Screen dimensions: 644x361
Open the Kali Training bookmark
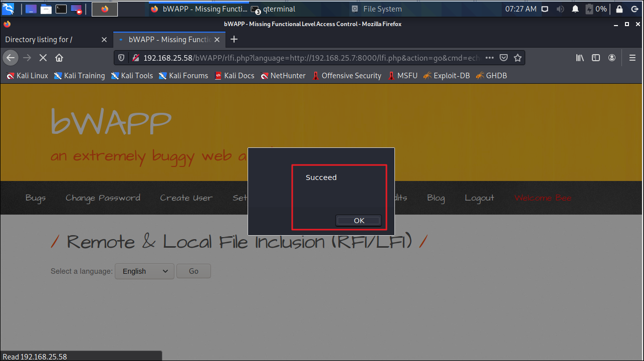coord(79,76)
